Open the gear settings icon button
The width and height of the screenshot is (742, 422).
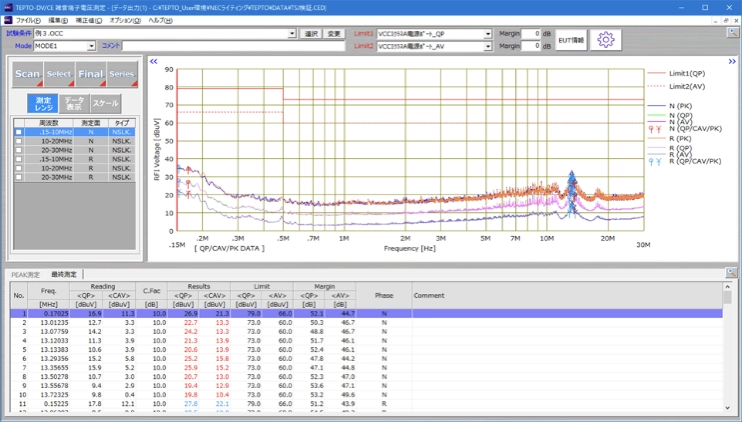[606, 40]
